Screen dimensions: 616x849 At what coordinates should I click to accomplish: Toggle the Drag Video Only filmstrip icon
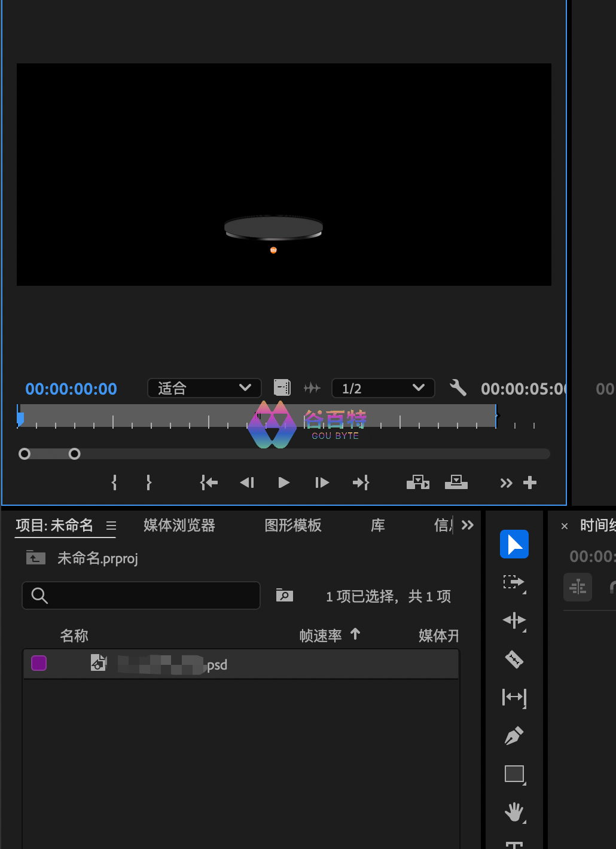pyautogui.click(x=282, y=388)
